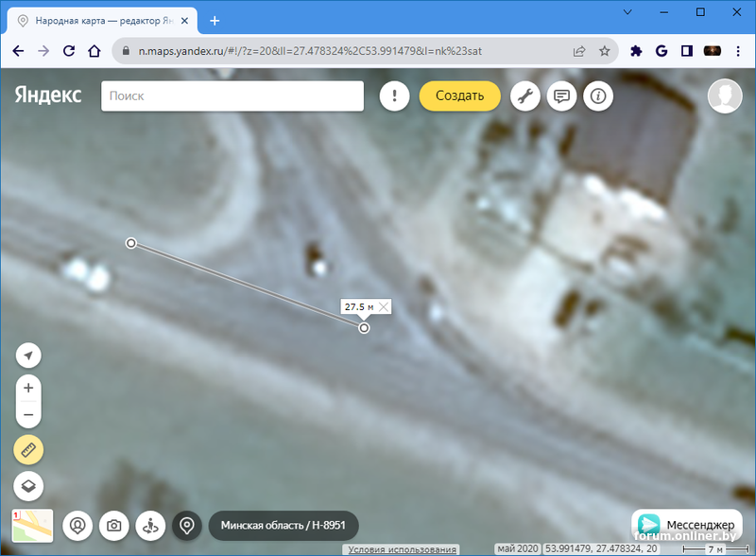The width and height of the screenshot is (756, 556).
Task: Click the dark extension icon next to side panel
Action: pyautogui.click(x=713, y=51)
